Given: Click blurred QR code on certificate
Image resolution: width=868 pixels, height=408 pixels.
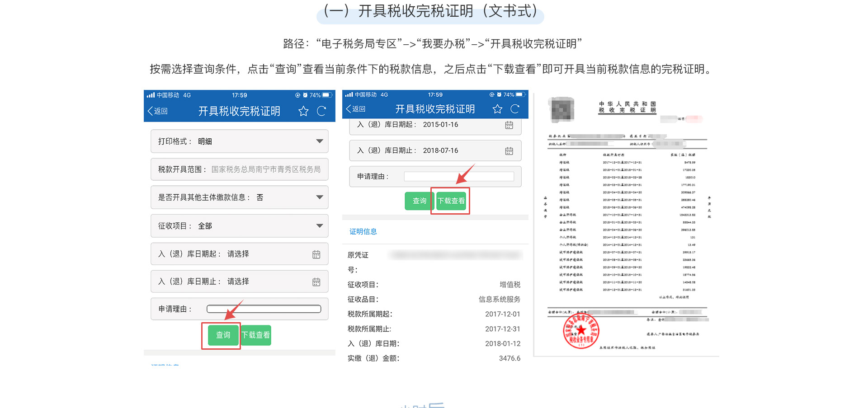Looking at the screenshot, I should [x=562, y=109].
